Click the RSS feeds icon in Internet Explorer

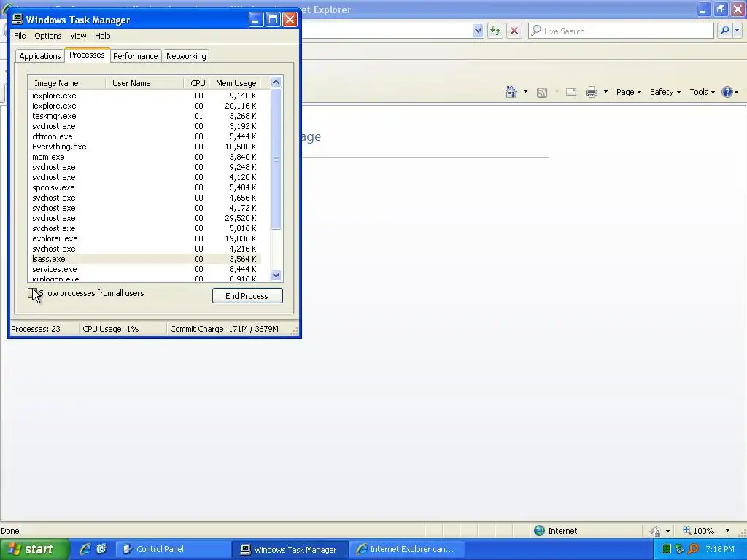tap(542, 93)
